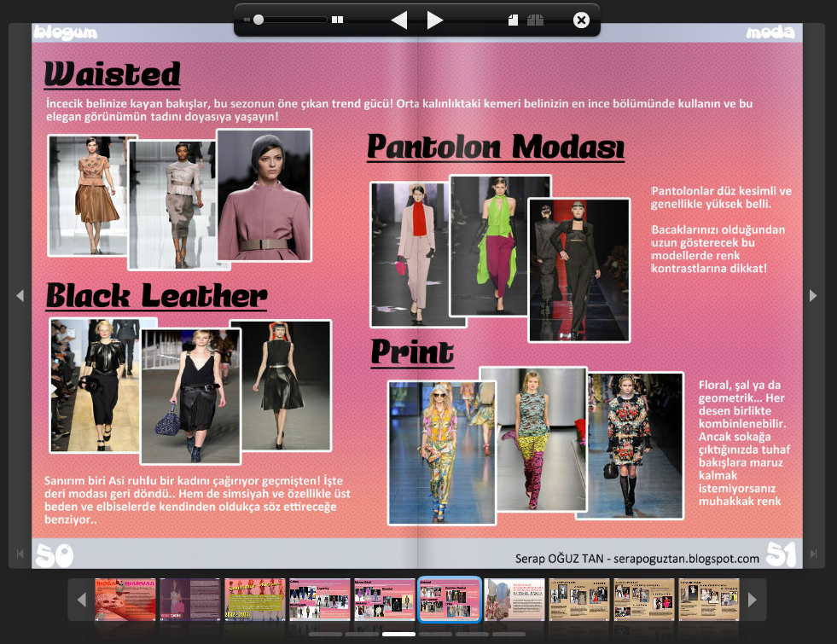
Task: Click close-up photo of model in pink coat
Action: click(x=264, y=195)
